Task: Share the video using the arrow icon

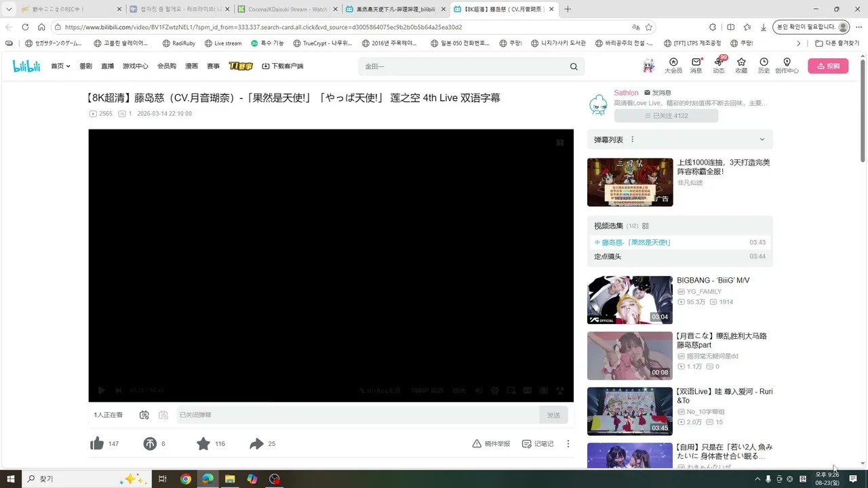Action: pyautogui.click(x=256, y=444)
